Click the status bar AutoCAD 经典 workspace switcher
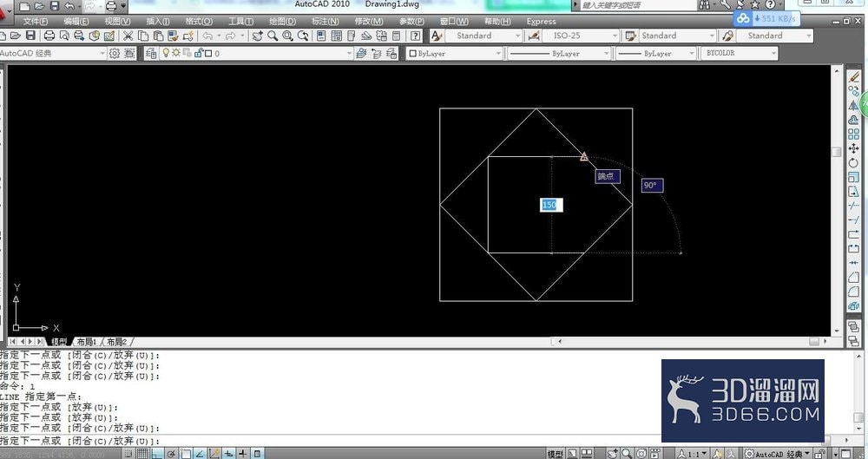 777,454
